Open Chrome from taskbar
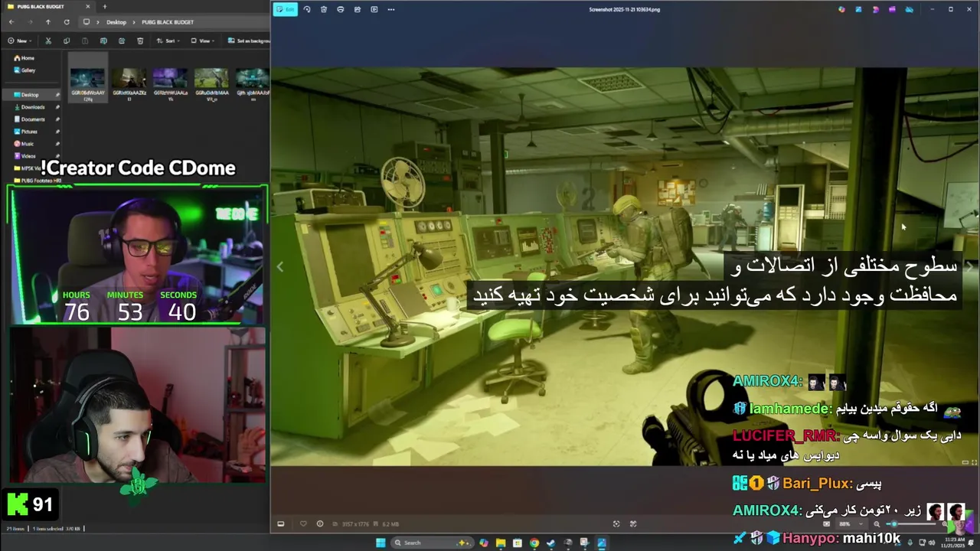Screen dimensions: 980x551 (534, 543)
